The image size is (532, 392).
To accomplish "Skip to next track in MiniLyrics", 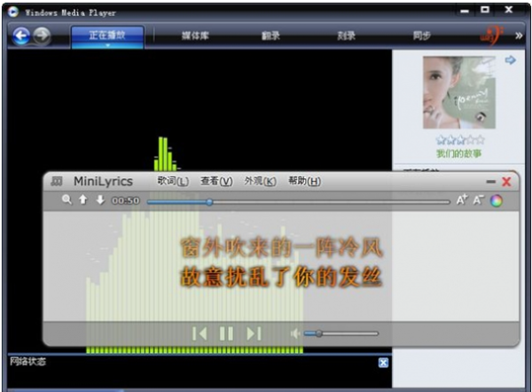I will tap(254, 333).
